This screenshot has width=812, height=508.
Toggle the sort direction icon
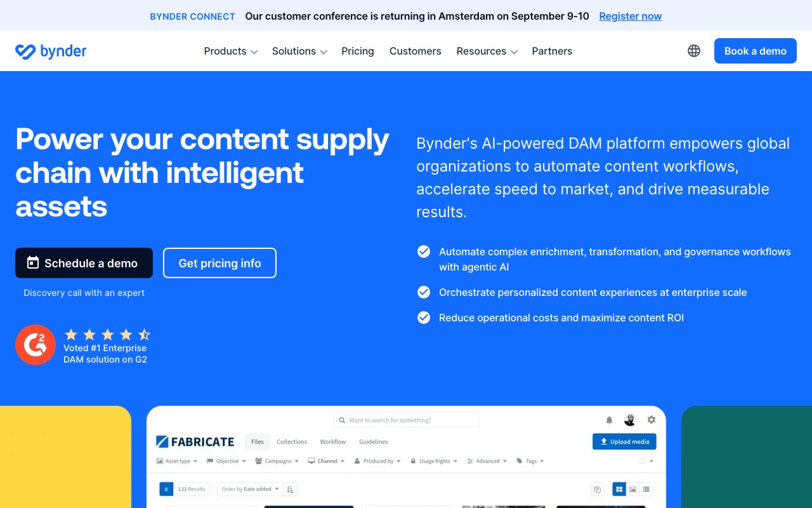coord(291,489)
